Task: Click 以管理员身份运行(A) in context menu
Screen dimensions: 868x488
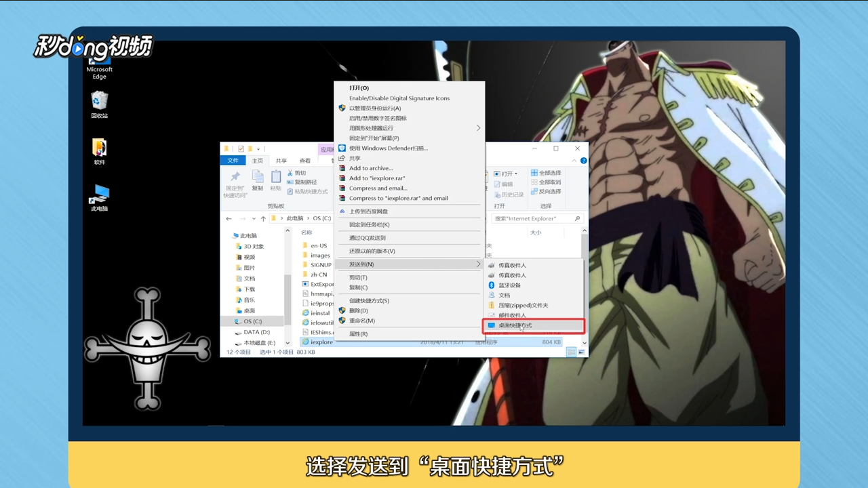Action: point(409,108)
